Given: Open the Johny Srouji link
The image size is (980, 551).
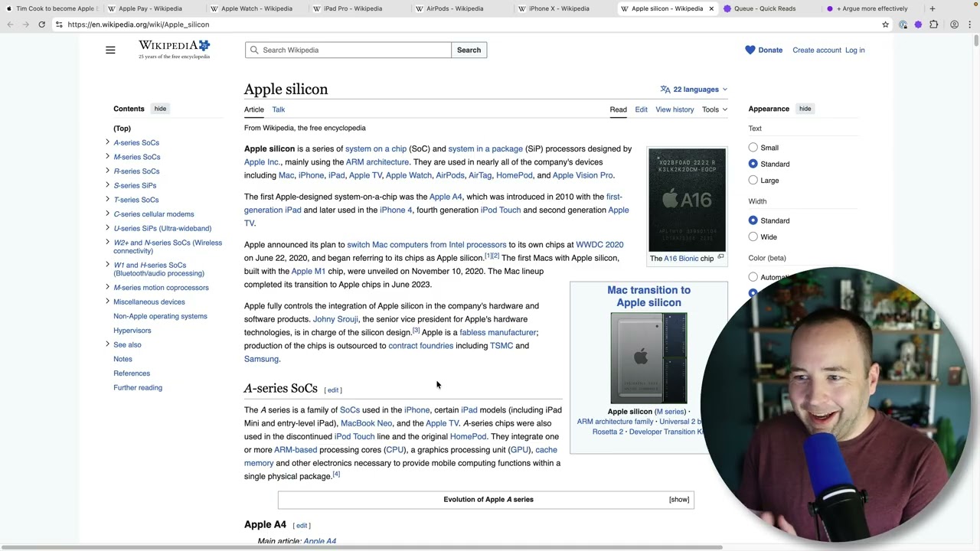Looking at the screenshot, I should [335, 319].
